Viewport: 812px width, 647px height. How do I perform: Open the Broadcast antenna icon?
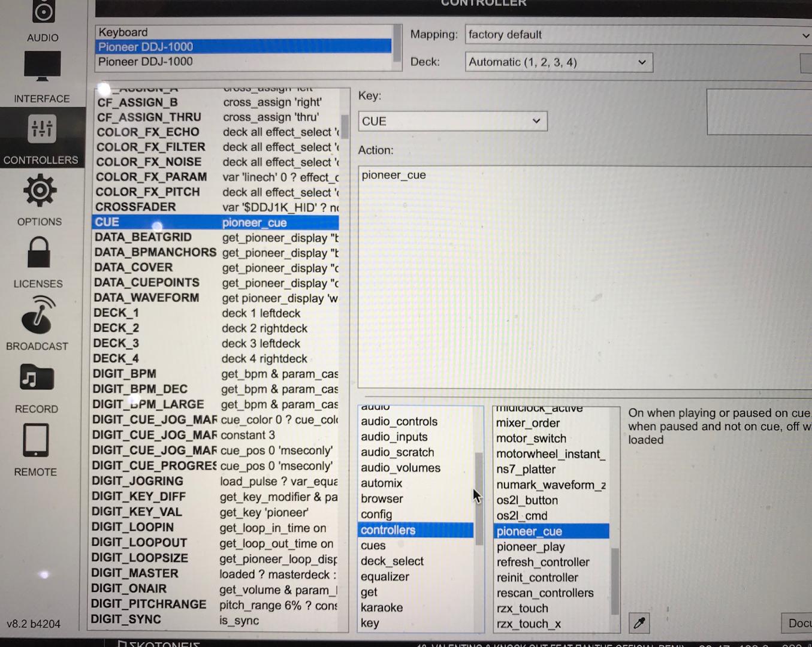(x=38, y=315)
